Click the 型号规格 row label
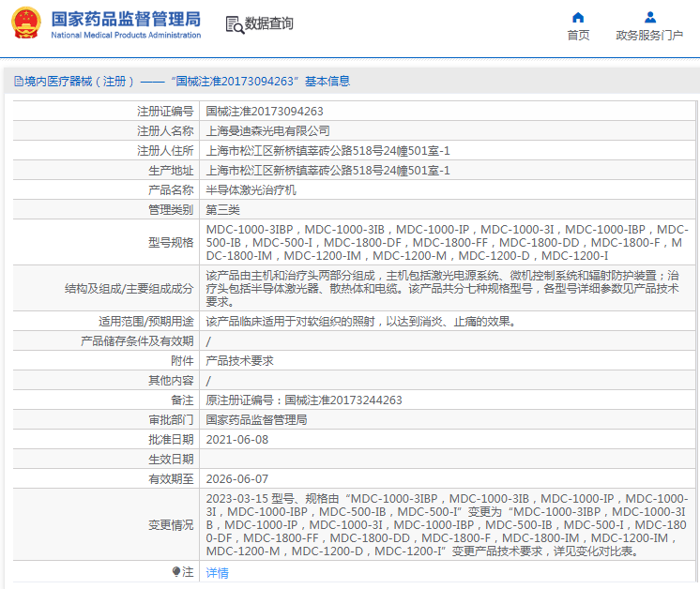This screenshot has height=589, width=700. 171,242
